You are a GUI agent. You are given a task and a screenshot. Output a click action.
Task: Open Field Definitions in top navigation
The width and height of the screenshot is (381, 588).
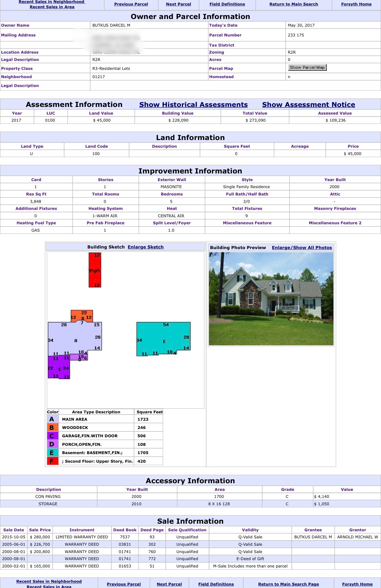[x=227, y=4]
